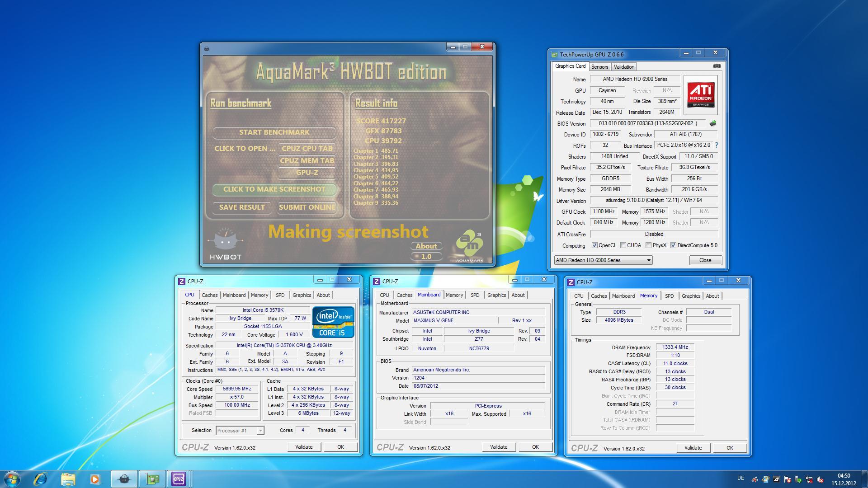Open Memory tab in the Mainboard CPU-Z window

pyautogui.click(x=454, y=295)
